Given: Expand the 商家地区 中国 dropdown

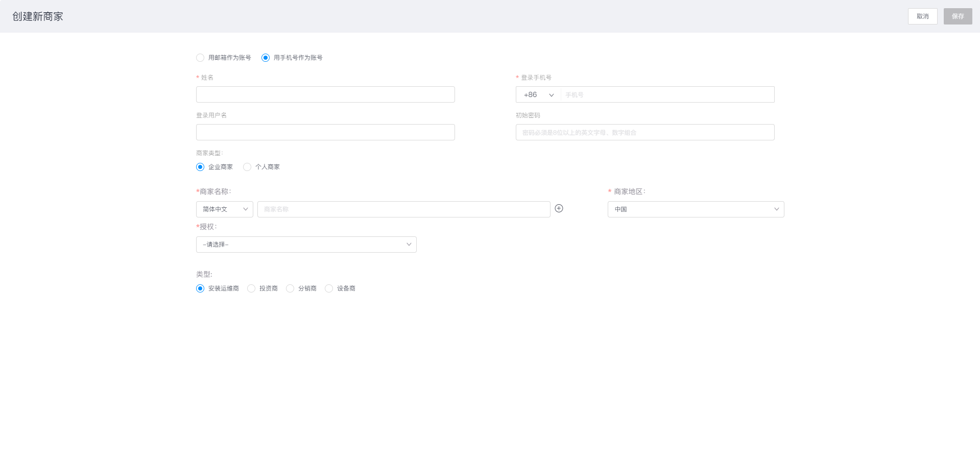Looking at the screenshot, I should point(696,209).
